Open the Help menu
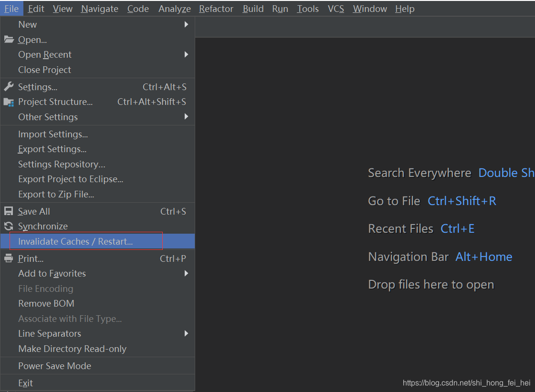Screen dimensions: 535x392 [x=405, y=9]
